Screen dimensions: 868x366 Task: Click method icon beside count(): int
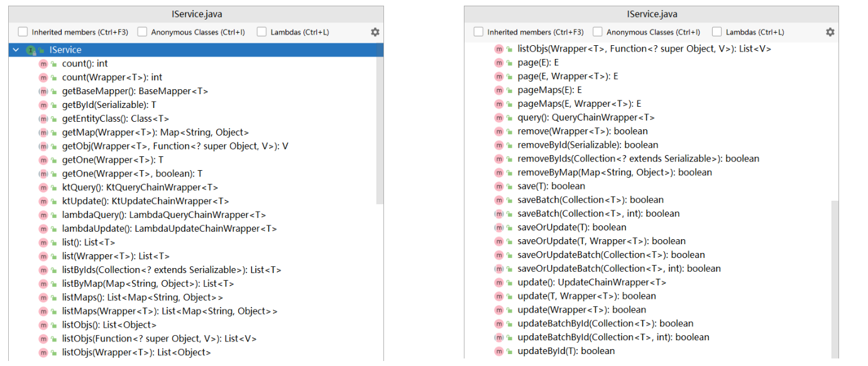click(43, 63)
